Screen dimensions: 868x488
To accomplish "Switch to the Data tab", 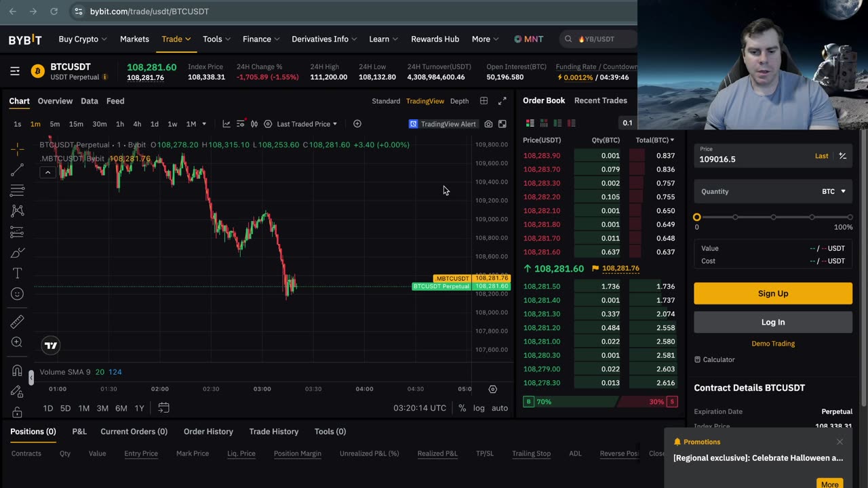I will click(x=90, y=101).
